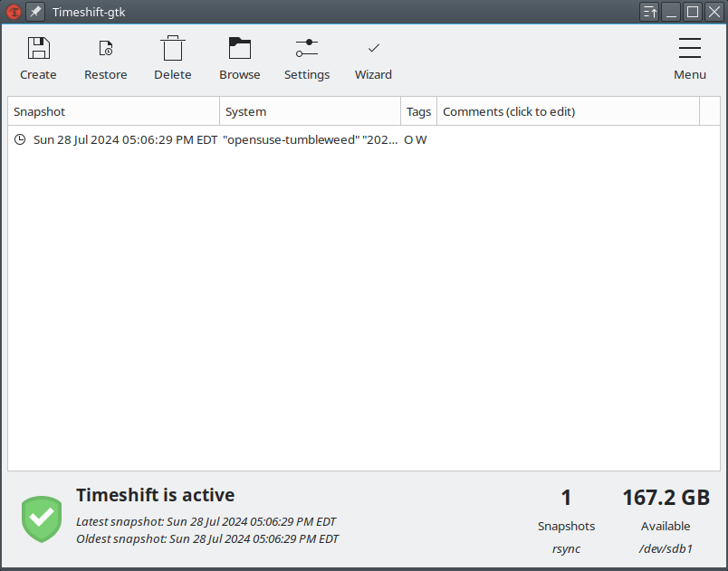
Task: Click the Delete trash can icon
Action: coord(173,48)
